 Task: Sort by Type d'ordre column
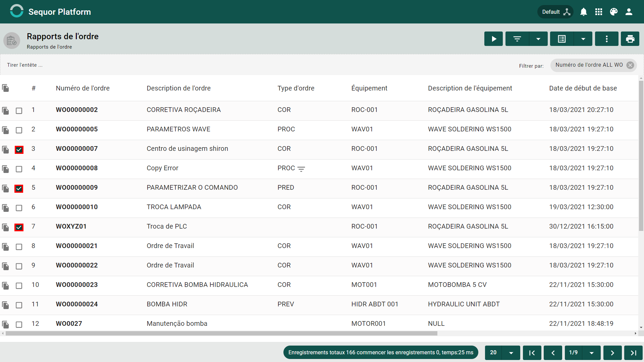296,88
